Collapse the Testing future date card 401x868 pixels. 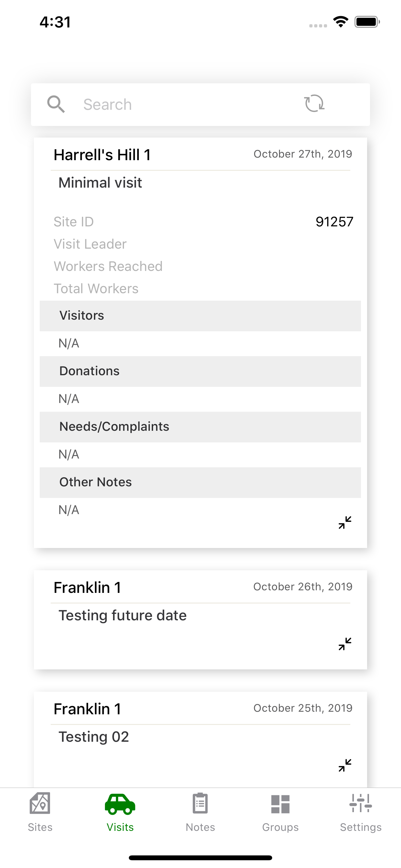(x=345, y=644)
